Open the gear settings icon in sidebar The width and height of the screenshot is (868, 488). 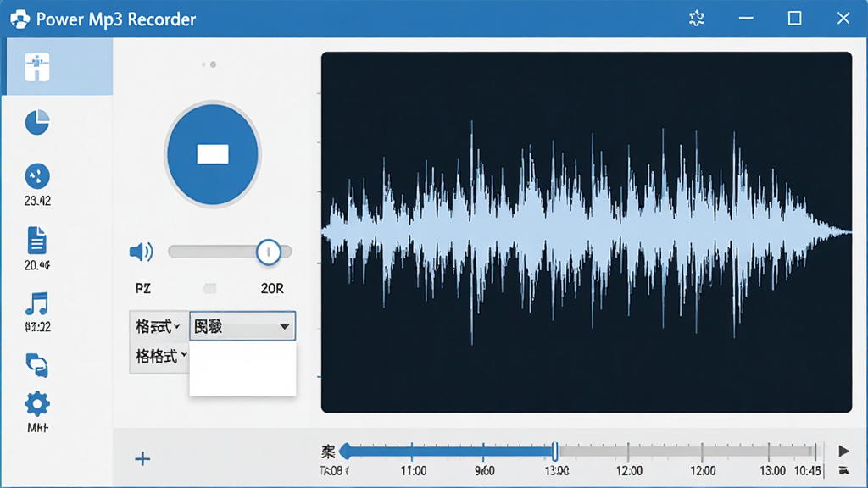tap(37, 404)
